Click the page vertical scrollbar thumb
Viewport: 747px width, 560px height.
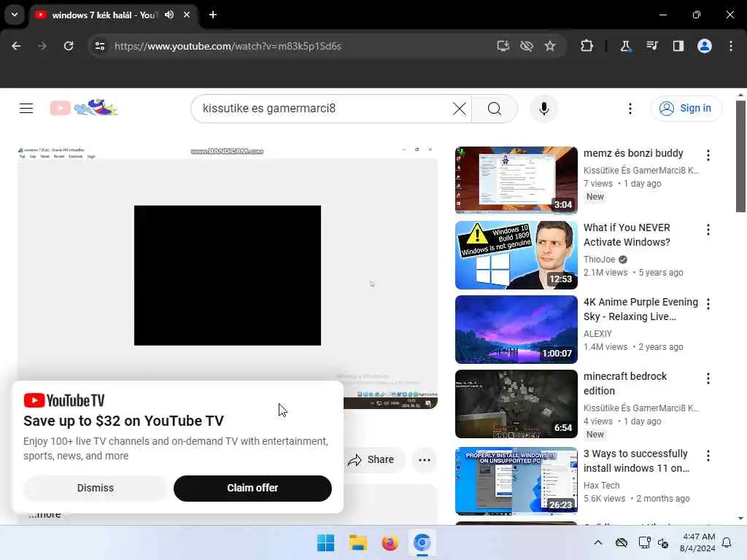tap(740, 156)
